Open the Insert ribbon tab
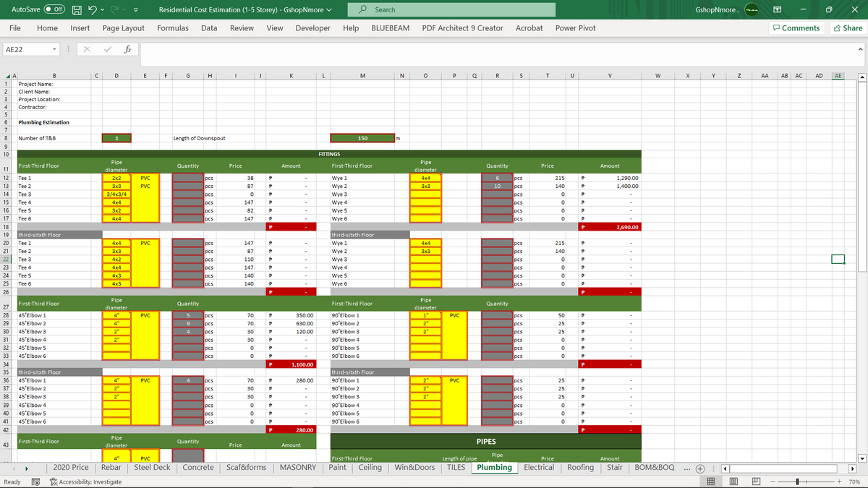Image resolution: width=868 pixels, height=488 pixels. tap(80, 28)
